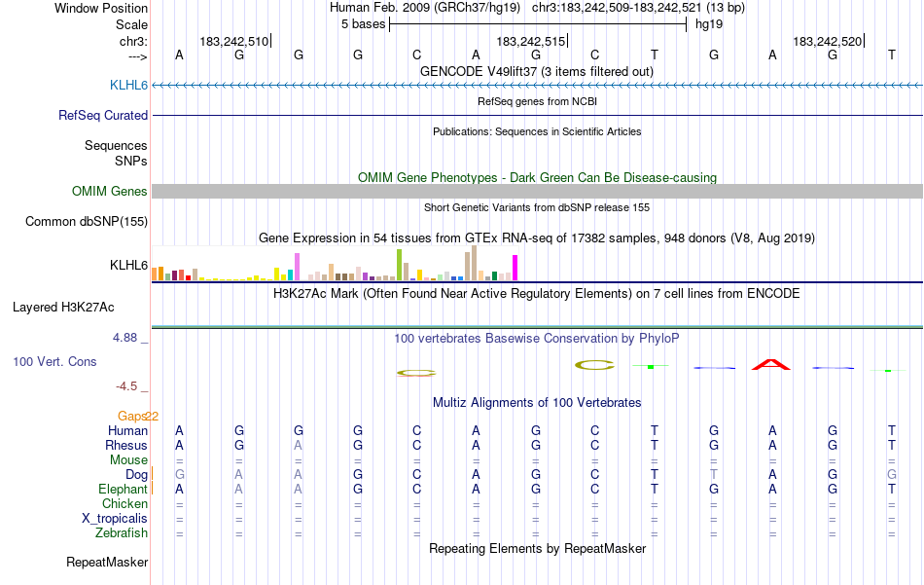Viewport: 924px width, 585px height.
Task: Click the chr3: ruler label
Action: (133, 41)
